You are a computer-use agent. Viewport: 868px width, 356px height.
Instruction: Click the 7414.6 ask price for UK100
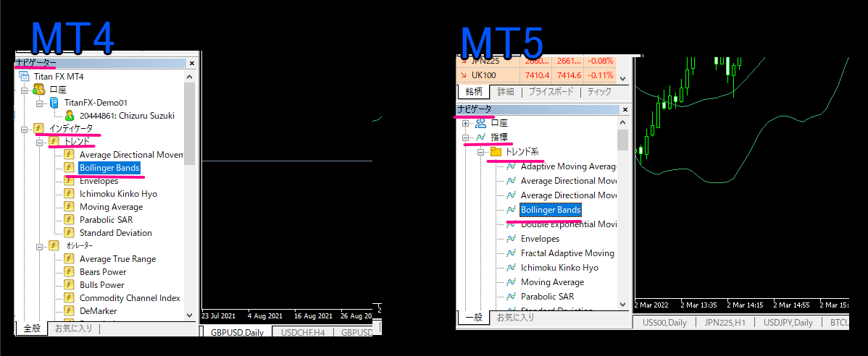(569, 75)
